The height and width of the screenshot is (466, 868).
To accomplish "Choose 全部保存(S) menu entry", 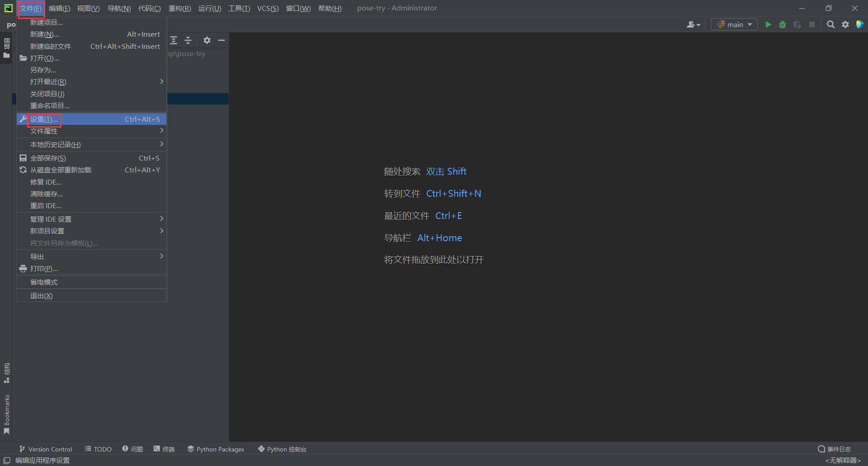I will (x=92, y=158).
